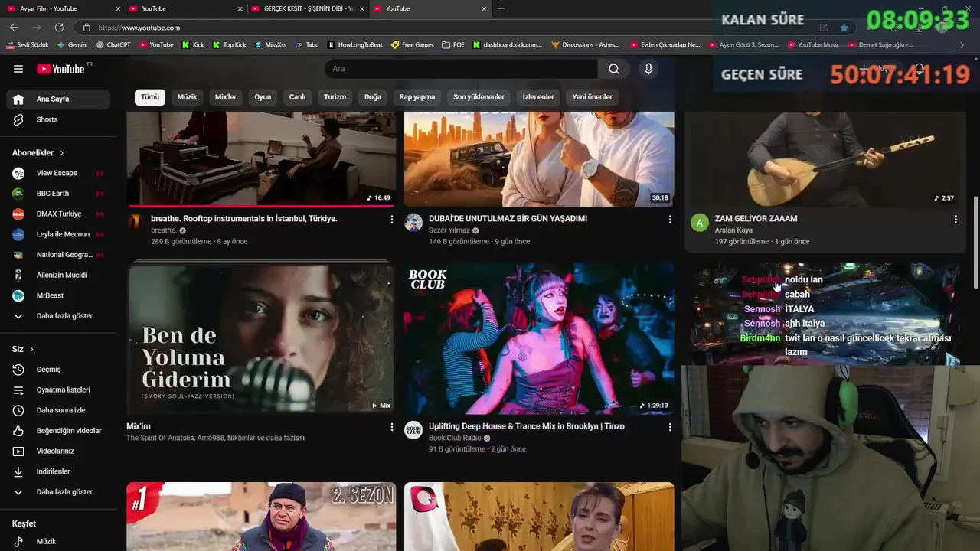Image resolution: width=980 pixels, height=551 pixels.
Task: Select the Mix'ler filter chip
Action: pyautogui.click(x=226, y=97)
